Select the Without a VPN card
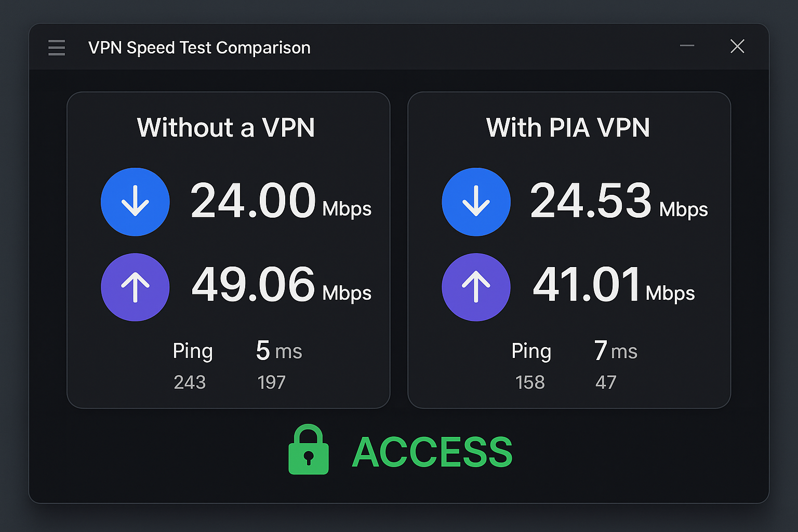Image resolution: width=798 pixels, height=532 pixels. click(228, 249)
